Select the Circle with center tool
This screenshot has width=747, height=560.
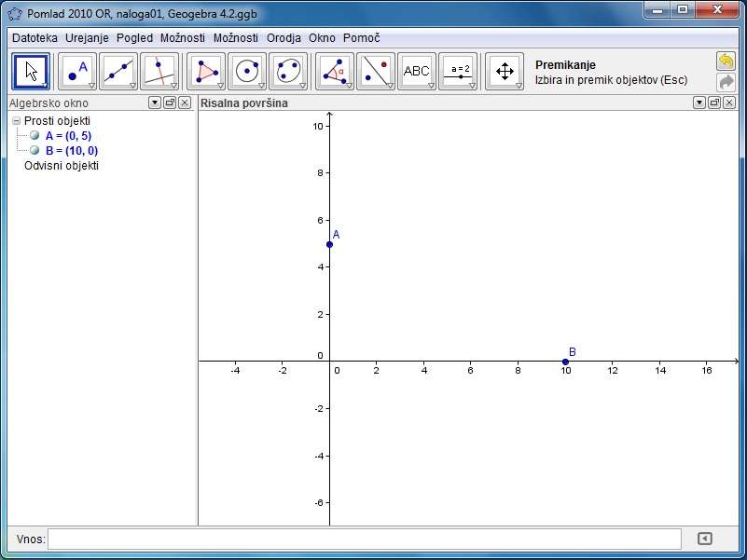tap(247, 71)
